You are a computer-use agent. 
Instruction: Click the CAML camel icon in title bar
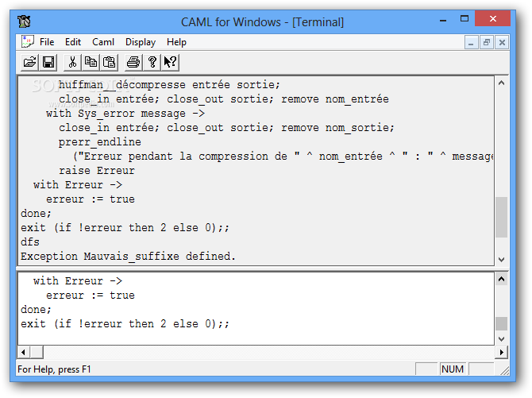24,21
